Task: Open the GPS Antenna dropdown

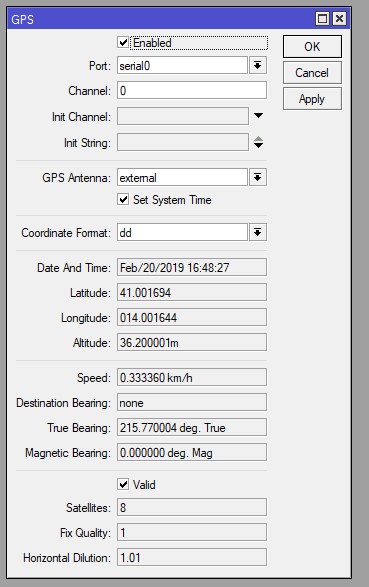Action: (x=258, y=177)
